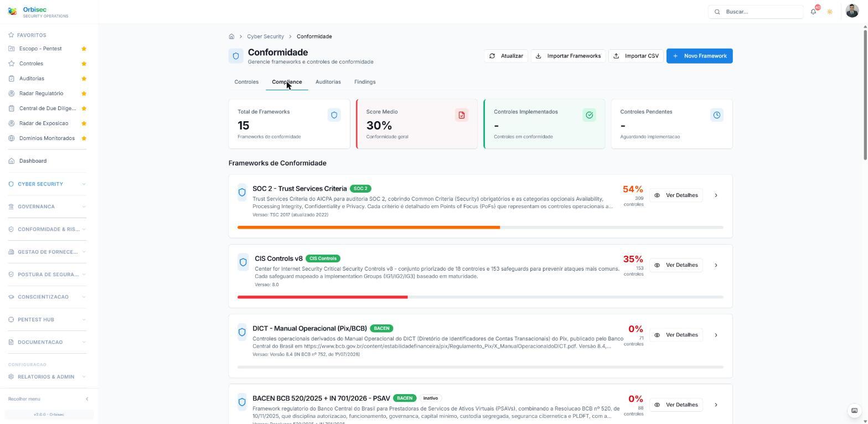
Task: Click Novo Framework button
Action: [700, 56]
